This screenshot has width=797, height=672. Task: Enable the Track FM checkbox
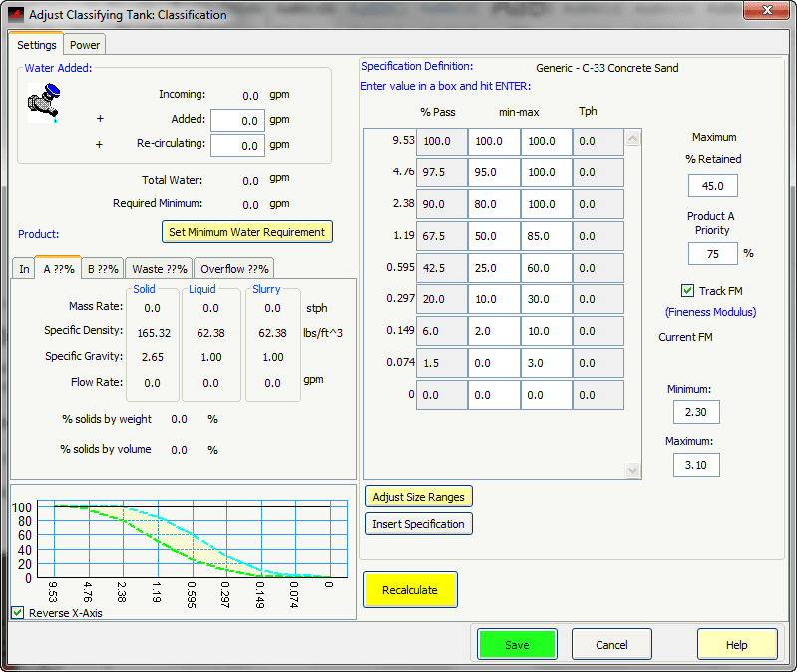(686, 291)
